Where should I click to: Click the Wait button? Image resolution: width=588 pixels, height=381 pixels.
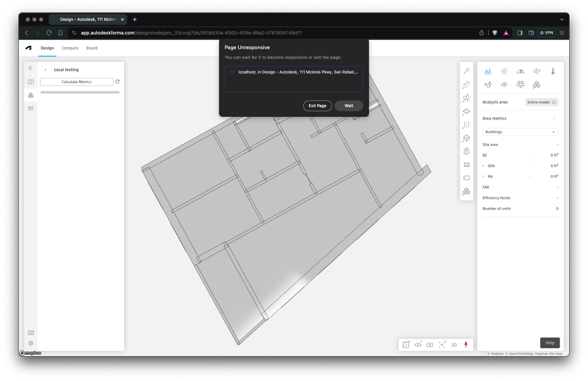348,106
